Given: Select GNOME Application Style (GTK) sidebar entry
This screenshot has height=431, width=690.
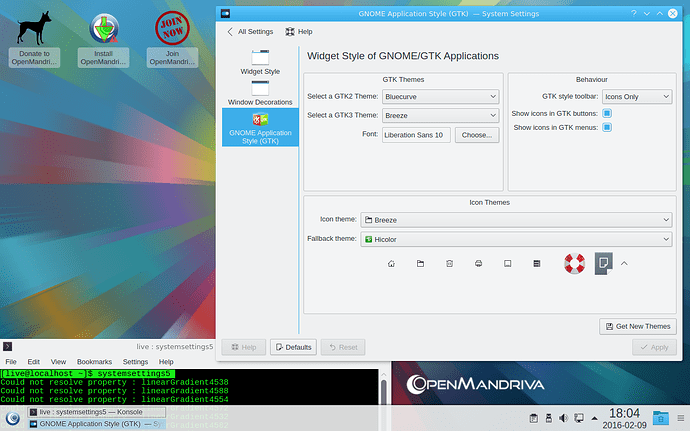Looking at the screenshot, I should [260, 128].
